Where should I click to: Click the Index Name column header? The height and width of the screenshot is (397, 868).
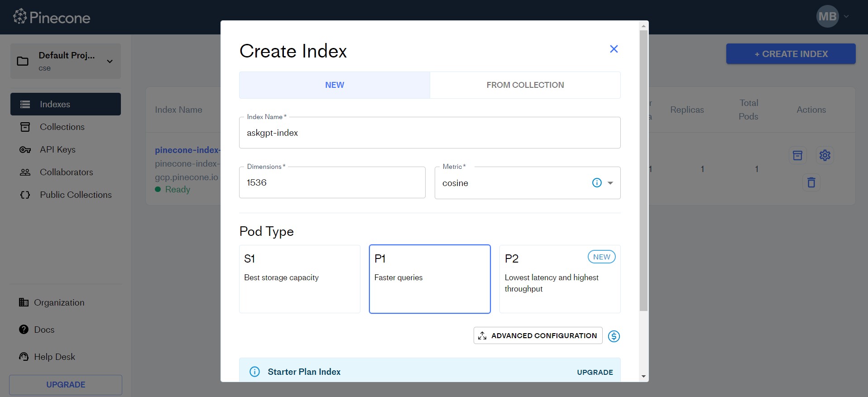click(x=178, y=110)
